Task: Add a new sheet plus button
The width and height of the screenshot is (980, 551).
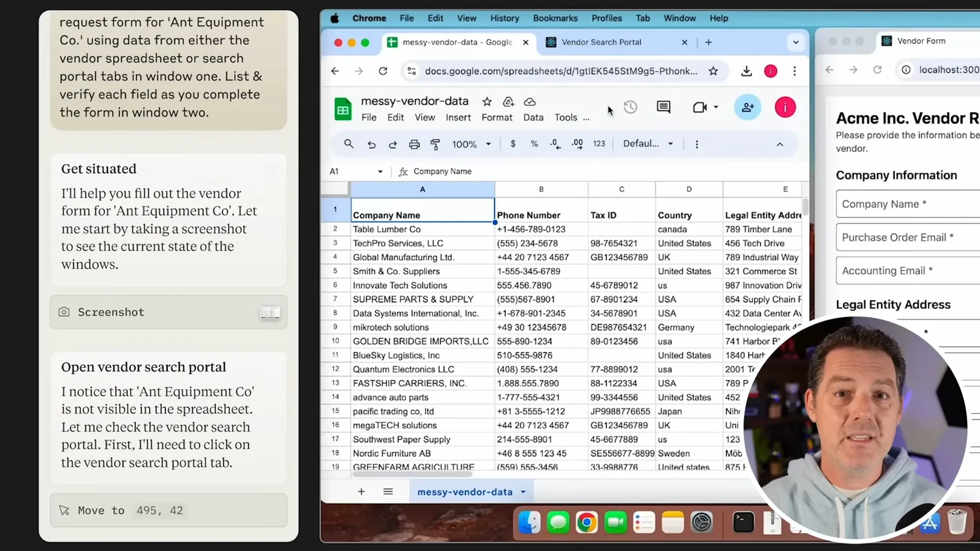Action: pyautogui.click(x=361, y=492)
